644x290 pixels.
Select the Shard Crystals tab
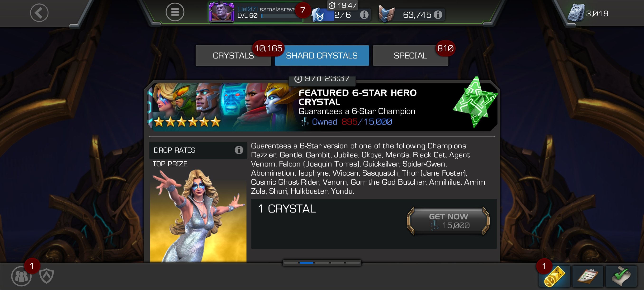click(322, 56)
